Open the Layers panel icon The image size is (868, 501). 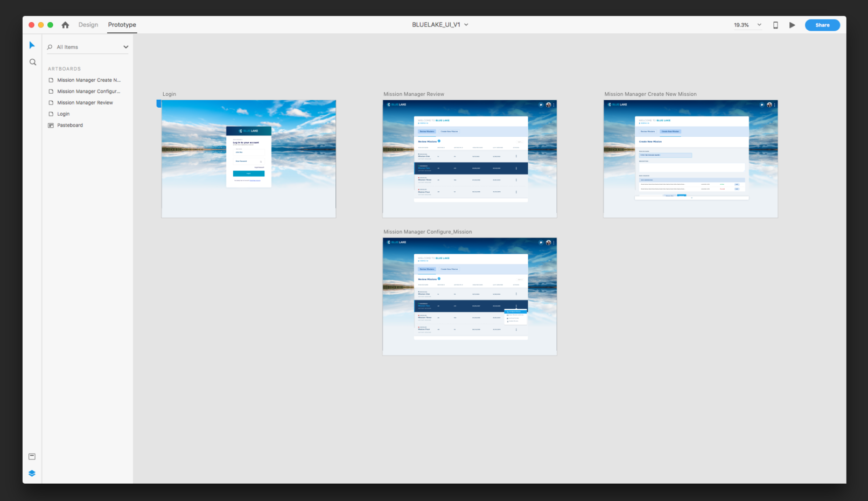32,474
